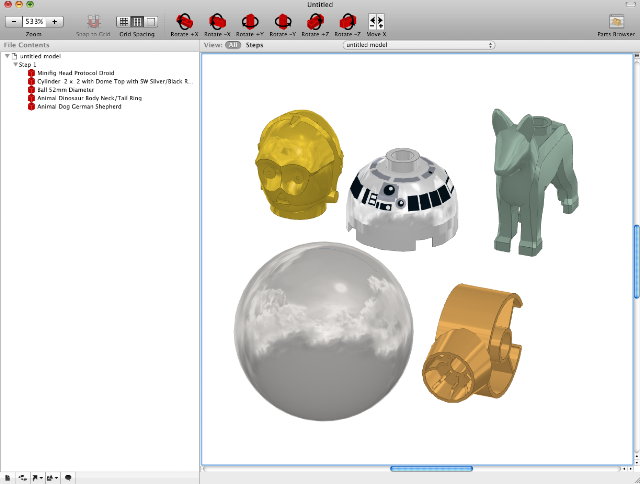Open the second dropdown button in bottom bar

click(x=52, y=477)
